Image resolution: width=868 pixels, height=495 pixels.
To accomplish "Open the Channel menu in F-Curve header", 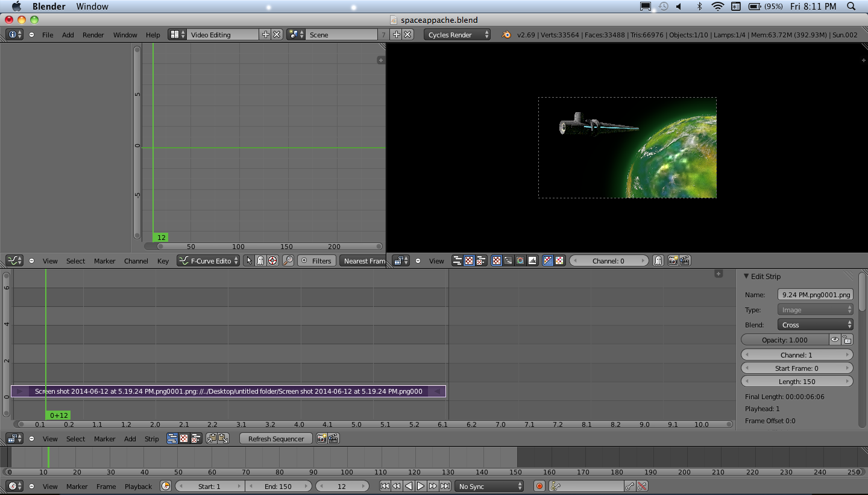I will point(136,261).
